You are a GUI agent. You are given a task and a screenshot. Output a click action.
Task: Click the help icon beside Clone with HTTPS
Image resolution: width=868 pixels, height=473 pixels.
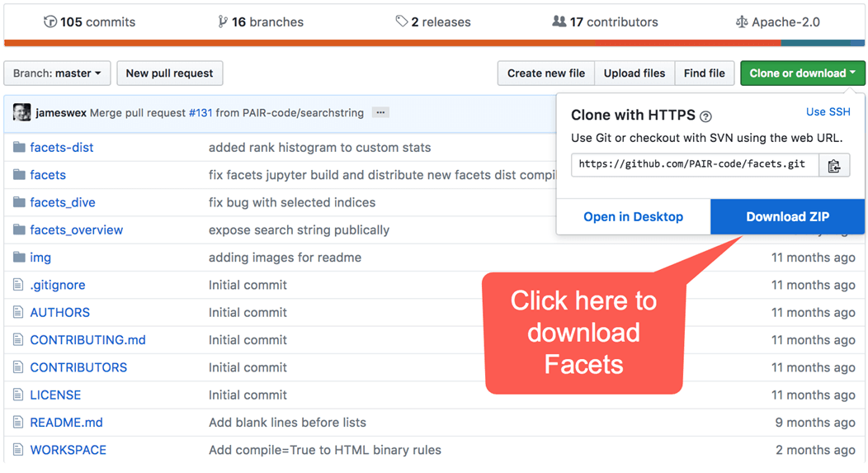[x=705, y=116]
